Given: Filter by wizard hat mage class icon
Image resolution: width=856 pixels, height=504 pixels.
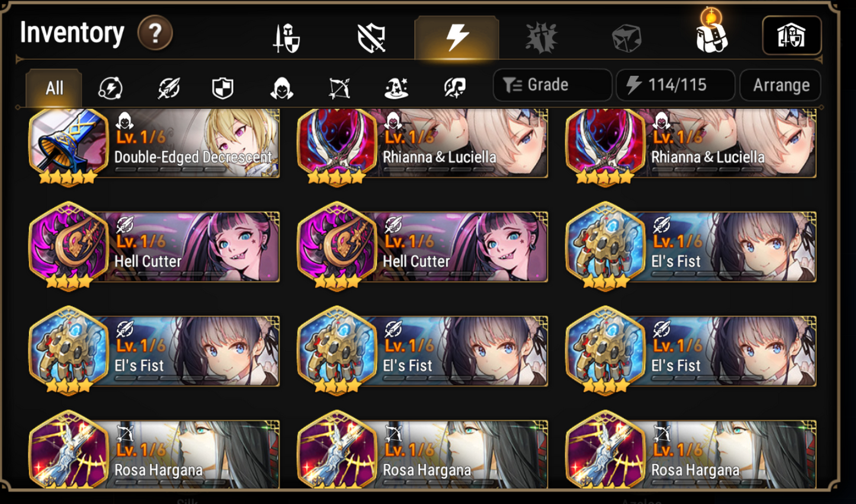Looking at the screenshot, I should pyautogui.click(x=396, y=88).
